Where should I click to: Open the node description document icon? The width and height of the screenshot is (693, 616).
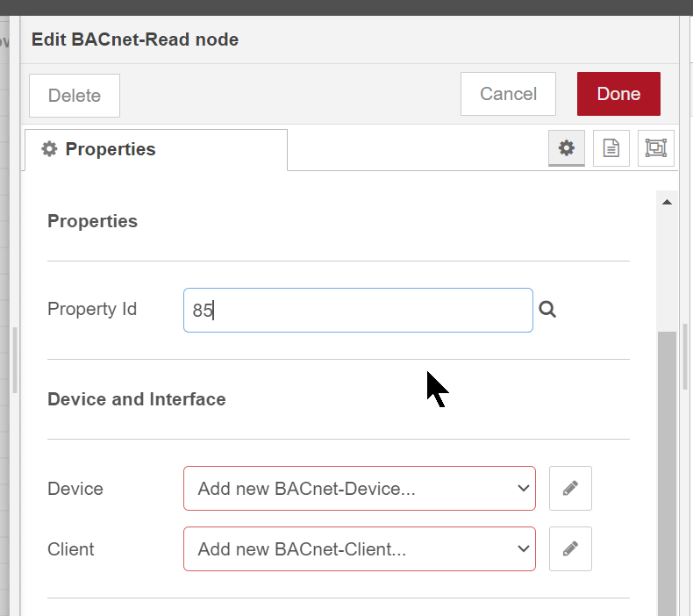point(611,148)
